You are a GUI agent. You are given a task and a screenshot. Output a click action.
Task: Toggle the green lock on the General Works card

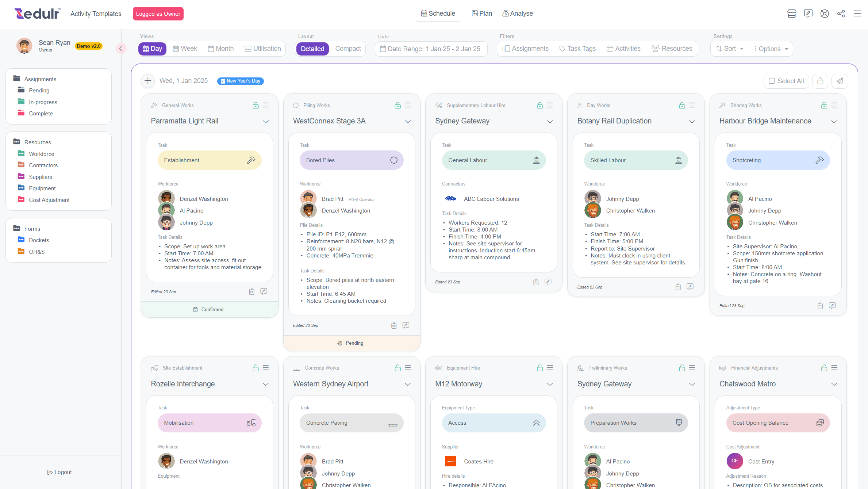click(256, 105)
